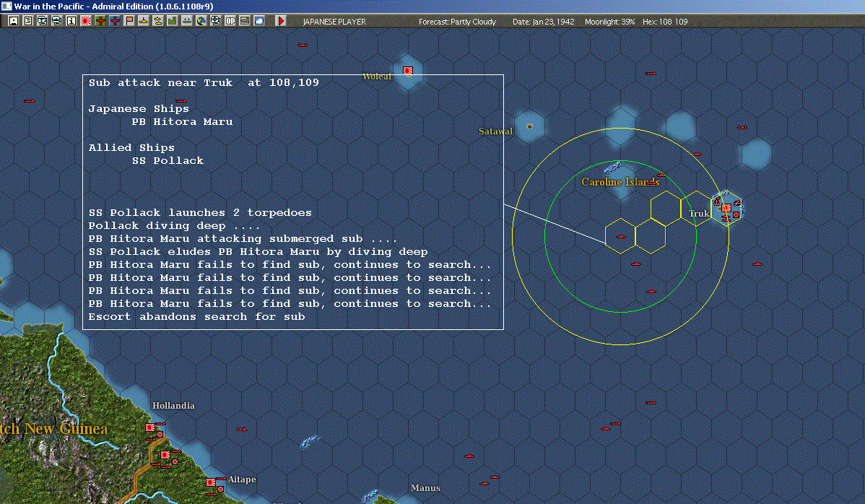The width and height of the screenshot is (865, 504).
Task: Select the ship icon in highlighted yellow hex
Action: 621,237
